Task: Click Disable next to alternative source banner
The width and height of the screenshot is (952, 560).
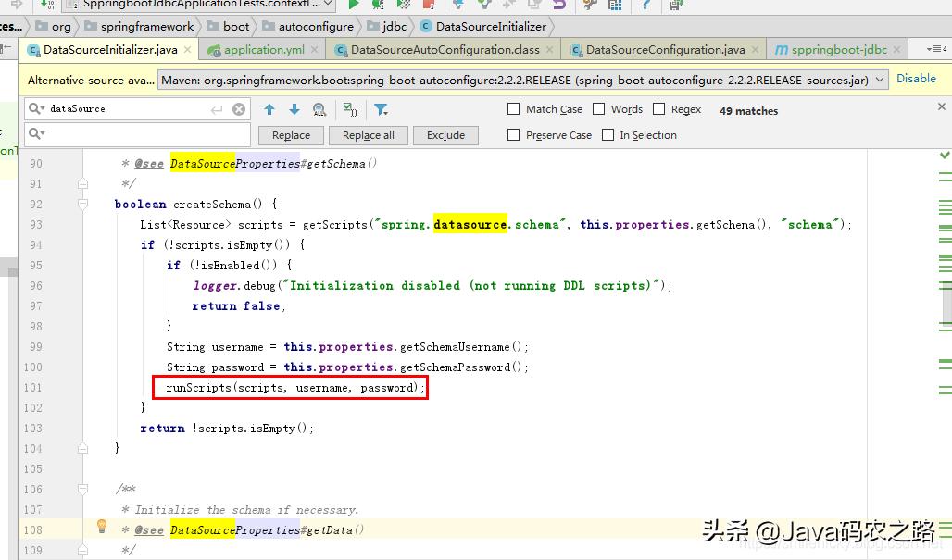Action: tap(916, 79)
